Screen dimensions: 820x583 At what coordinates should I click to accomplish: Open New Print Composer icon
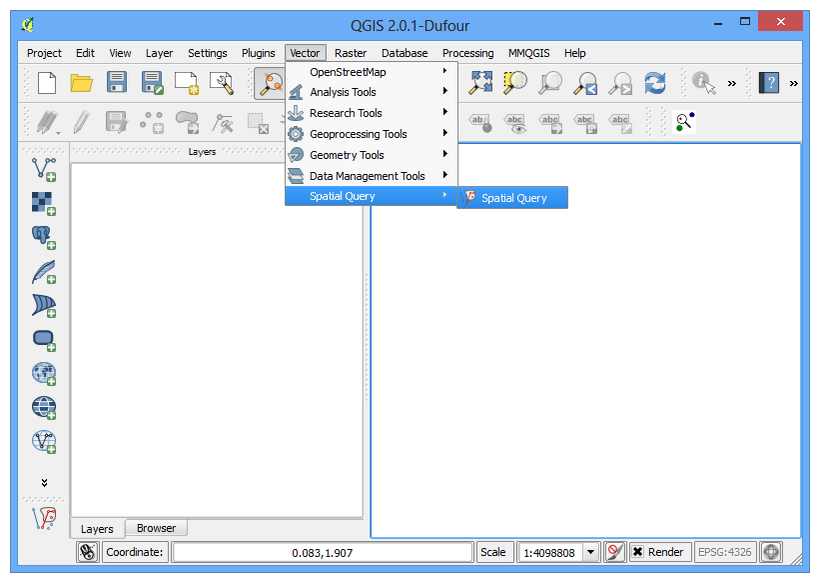pyautogui.click(x=187, y=83)
